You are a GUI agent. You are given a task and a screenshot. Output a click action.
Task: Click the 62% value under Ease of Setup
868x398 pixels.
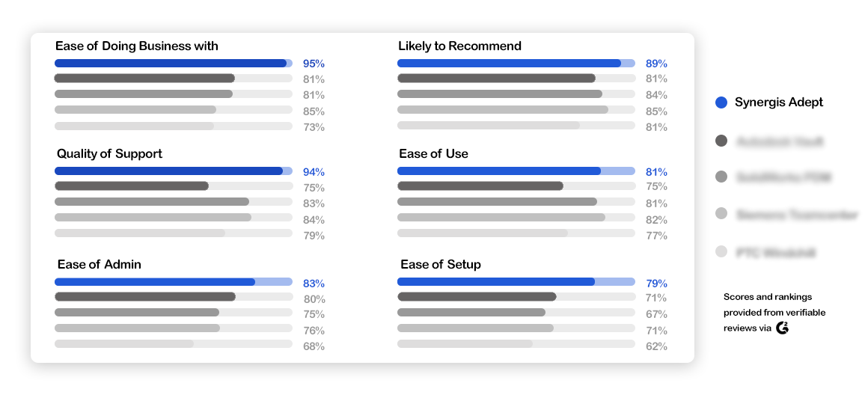point(656,347)
